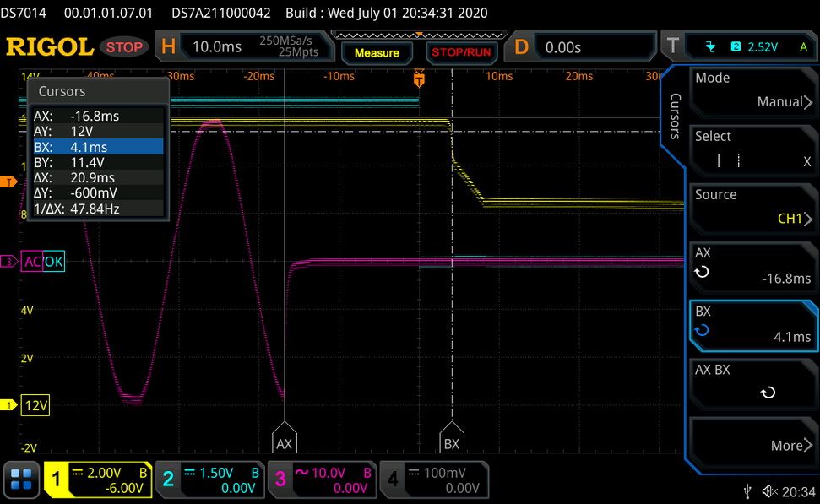Tap the USB status icon

tap(748, 491)
